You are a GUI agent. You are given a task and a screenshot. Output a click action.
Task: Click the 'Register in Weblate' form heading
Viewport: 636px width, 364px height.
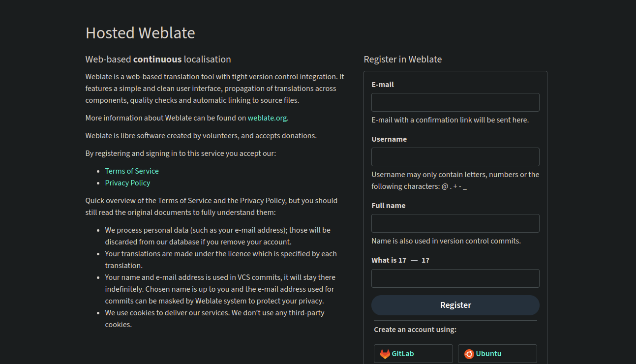(x=402, y=60)
